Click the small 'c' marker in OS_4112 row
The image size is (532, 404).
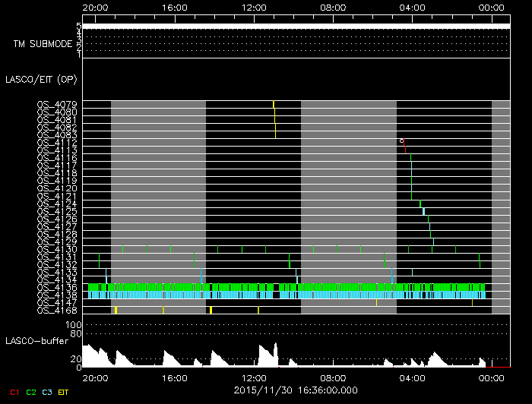[401, 141]
